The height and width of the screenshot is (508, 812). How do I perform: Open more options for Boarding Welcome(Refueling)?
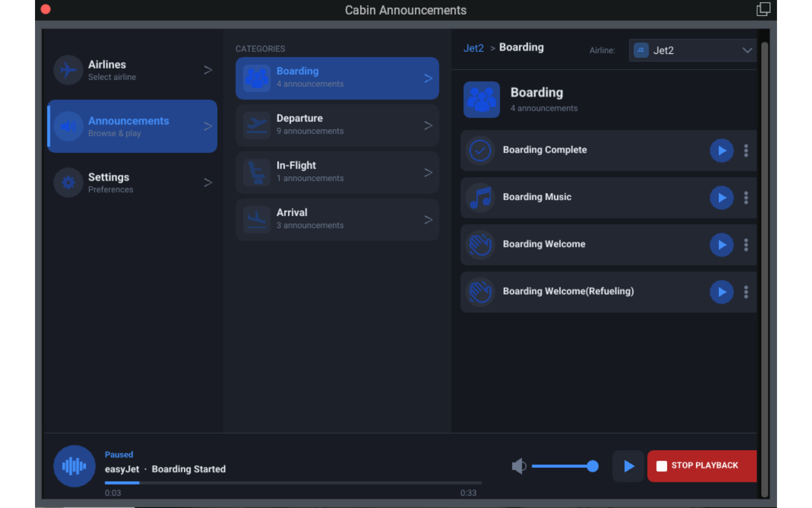point(746,292)
